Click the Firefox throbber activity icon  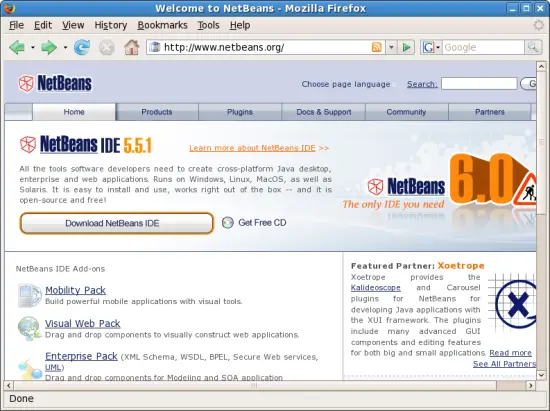tap(538, 25)
